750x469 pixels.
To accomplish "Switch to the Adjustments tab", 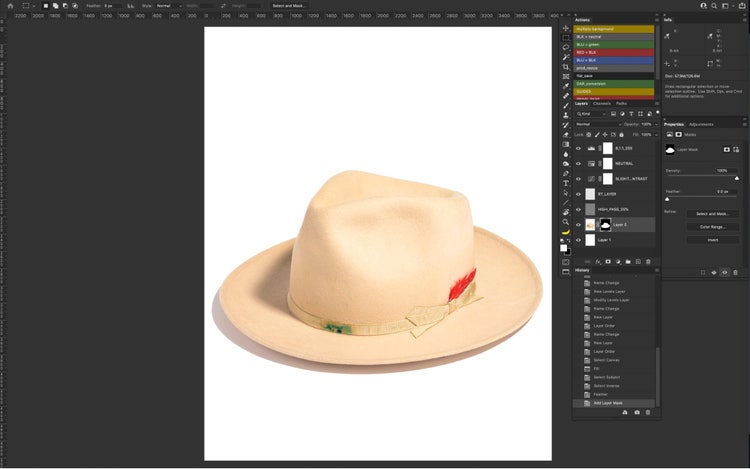I will point(702,124).
